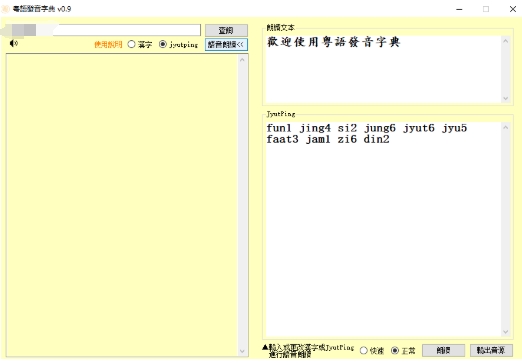Click the JyutPing box scroll-down arrow

click(506, 332)
